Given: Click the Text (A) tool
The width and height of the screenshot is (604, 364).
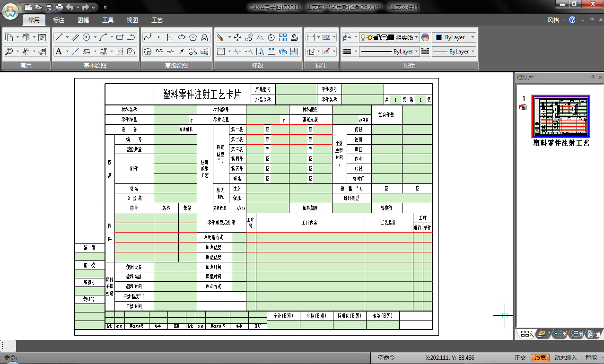Looking at the screenshot, I should [59, 52].
